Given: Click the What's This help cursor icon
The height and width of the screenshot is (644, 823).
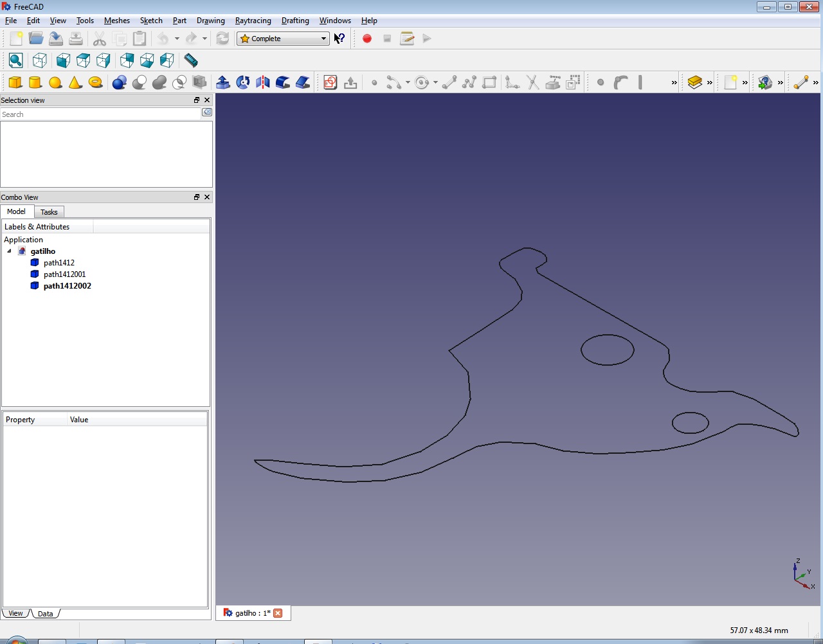Looking at the screenshot, I should click(339, 39).
